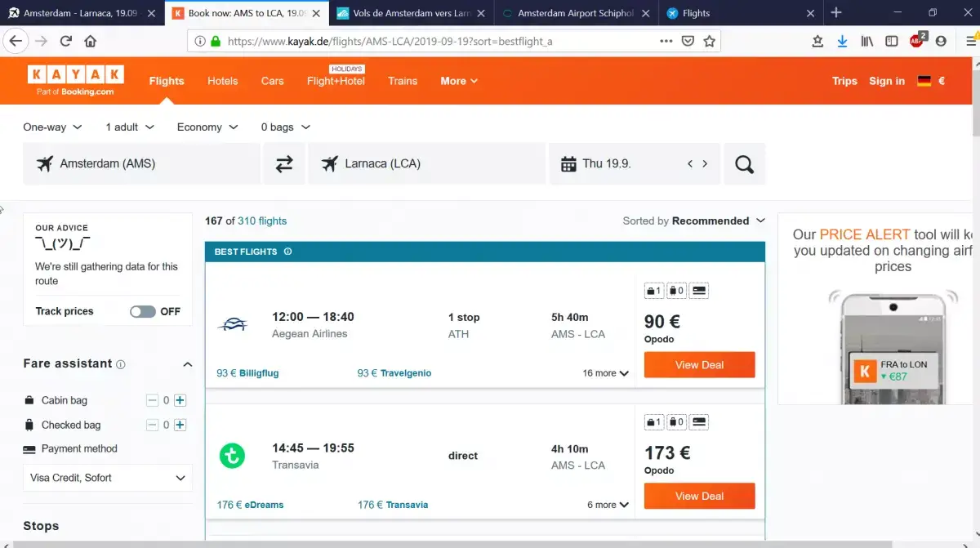Open the One-way trip type dropdown

coord(53,127)
